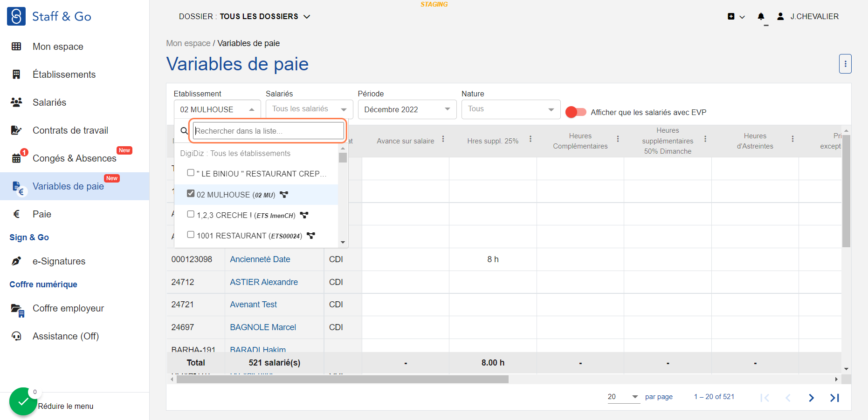Click horizontal table scrollbar thumb
Screen dimensions: 868x420
tap(343, 379)
